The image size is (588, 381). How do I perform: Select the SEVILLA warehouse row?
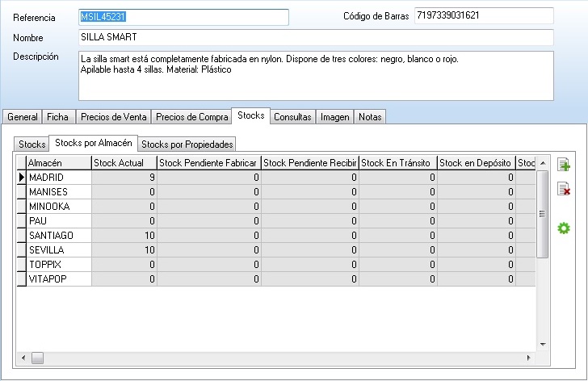pyautogui.click(x=57, y=250)
